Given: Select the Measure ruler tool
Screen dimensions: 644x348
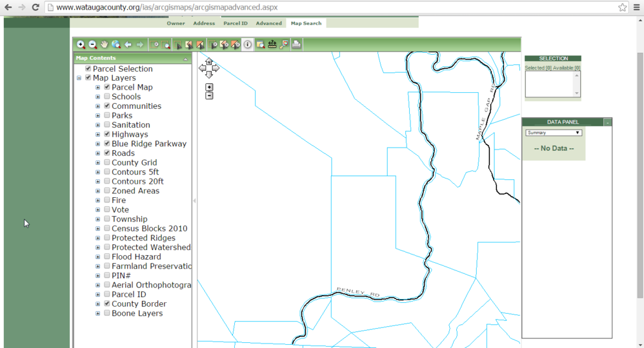Looking at the screenshot, I should coord(272,44).
